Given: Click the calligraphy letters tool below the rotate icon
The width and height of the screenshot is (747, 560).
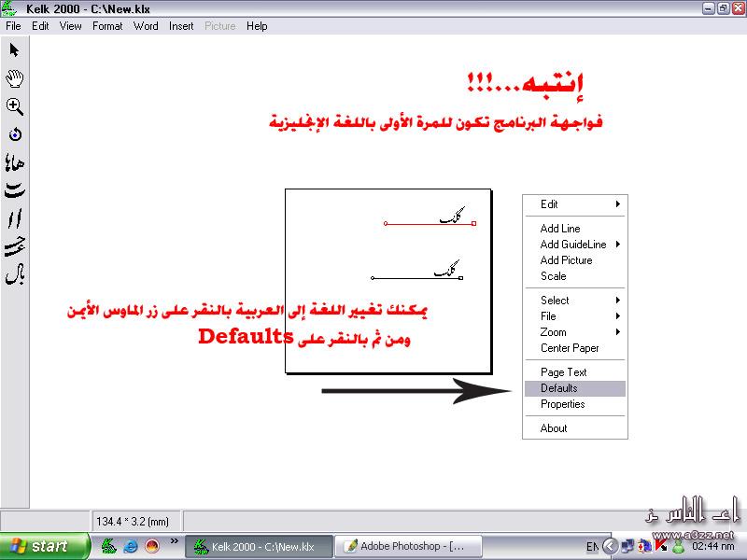Looking at the screenshot, I should [x=14, y=162].
